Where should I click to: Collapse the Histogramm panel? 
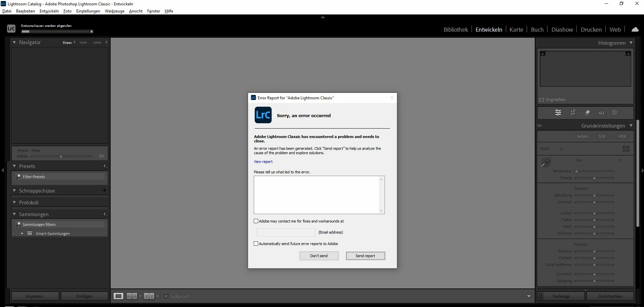(x=631, y=43)
